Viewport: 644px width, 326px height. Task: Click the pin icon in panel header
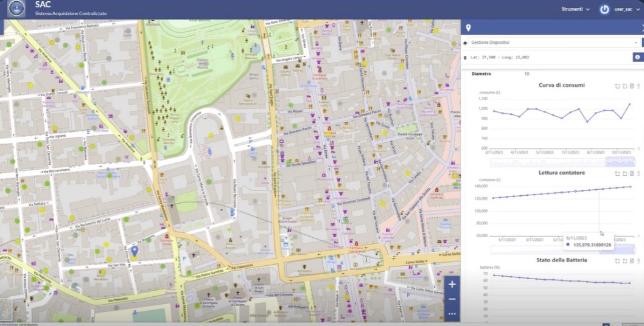click(468, 27)
